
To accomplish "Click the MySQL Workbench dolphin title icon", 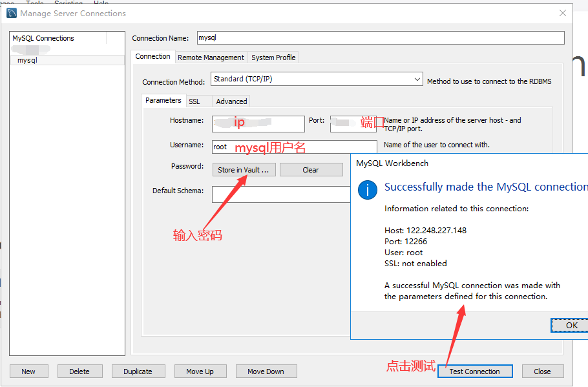I will click(12, 13).
